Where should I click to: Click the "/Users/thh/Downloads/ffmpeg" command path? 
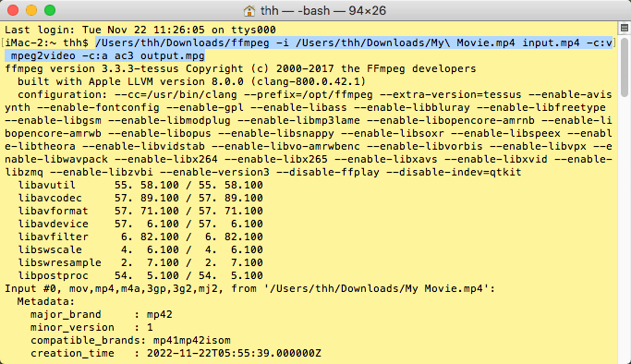[x=182, y=42]
